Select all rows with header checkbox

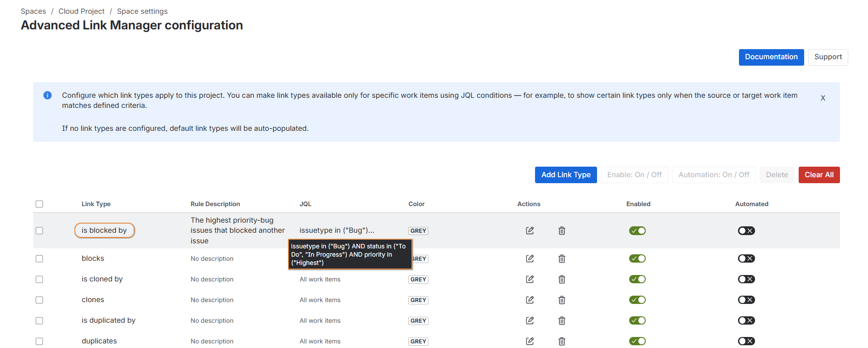[39, 204]
